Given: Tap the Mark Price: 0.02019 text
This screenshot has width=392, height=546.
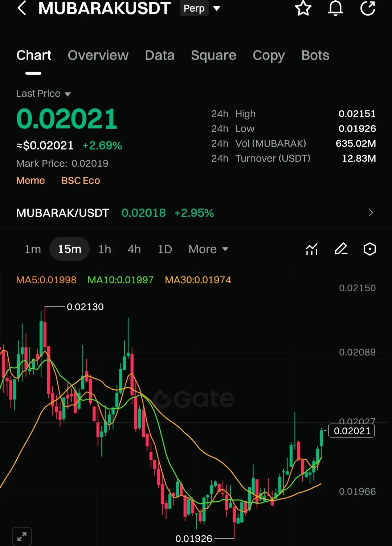Looking at the screenshot, I should pyautogui.click(x=62, y=164).
